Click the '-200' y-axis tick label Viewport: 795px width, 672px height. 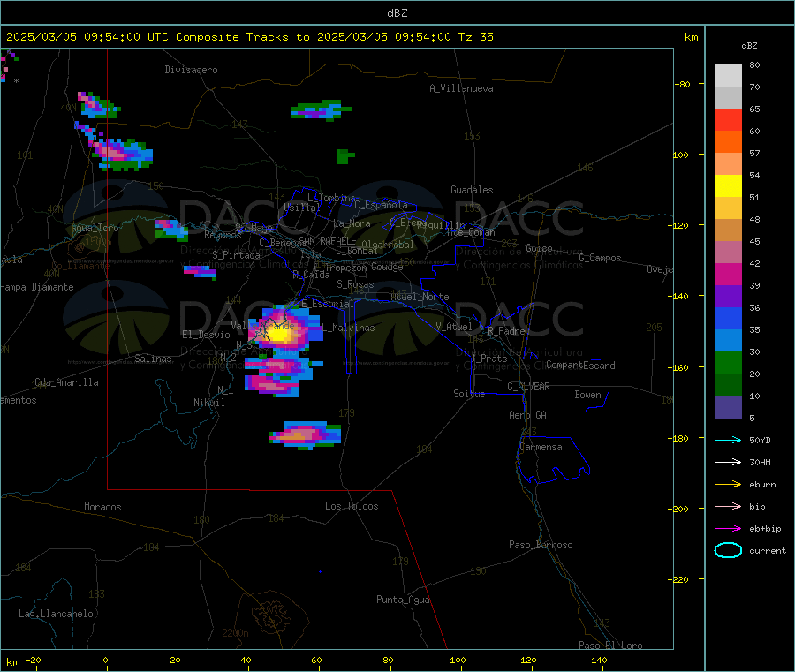(679, 509)
